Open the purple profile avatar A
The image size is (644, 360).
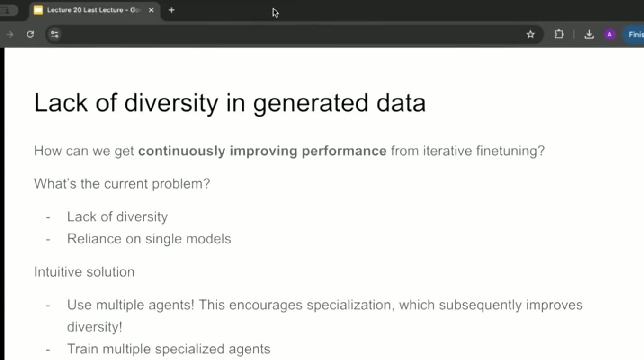[x=609, y=34]
